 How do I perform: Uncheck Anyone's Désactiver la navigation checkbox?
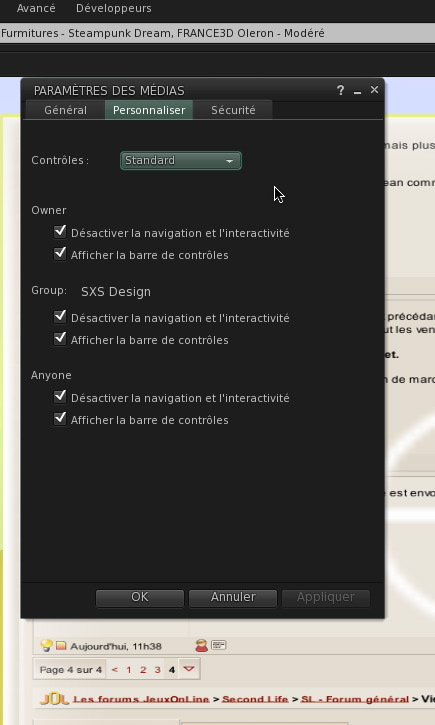coord(60,397)
